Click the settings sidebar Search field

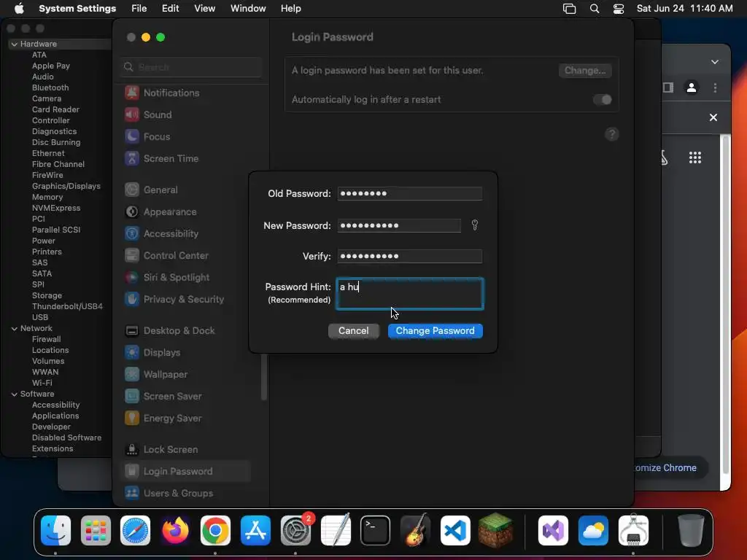tap(190, 67)
